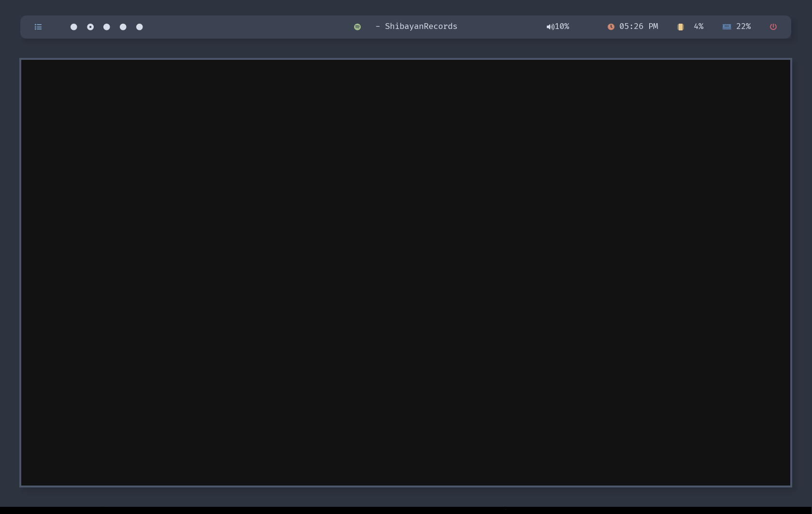Click the 10% volume value
The image size is (812, 514).
coord(562,27)
